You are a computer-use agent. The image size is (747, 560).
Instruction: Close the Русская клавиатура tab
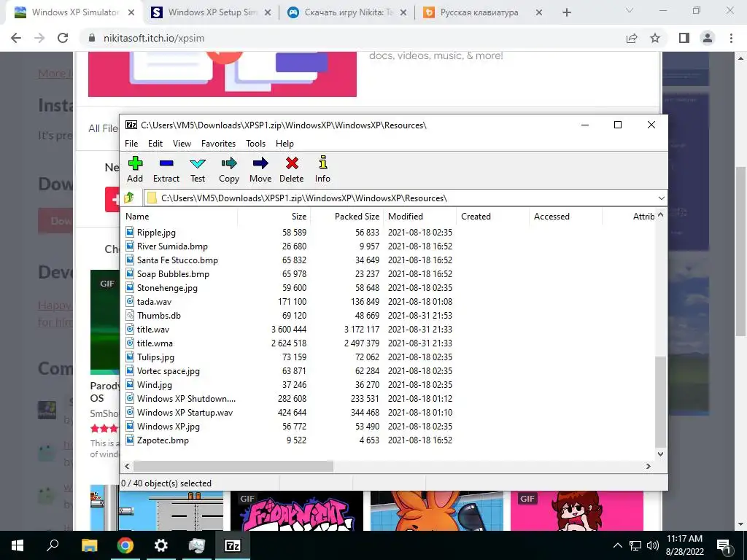539,12
